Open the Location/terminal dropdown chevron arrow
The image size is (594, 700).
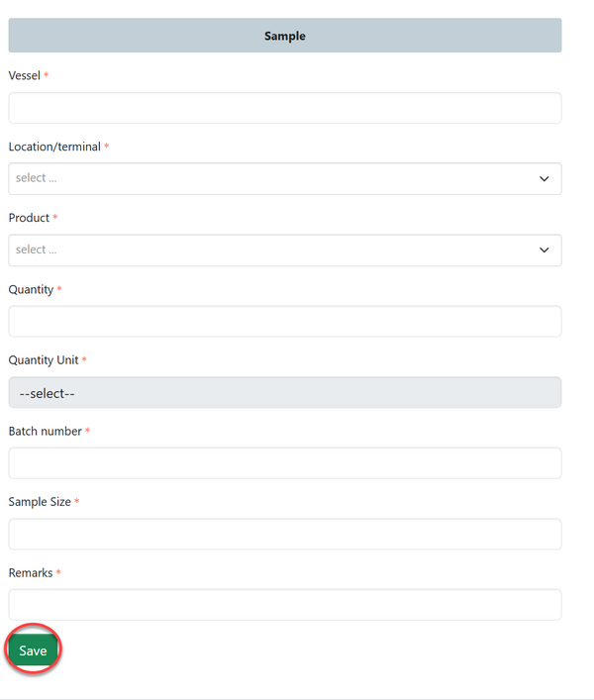(x=544, y=179)
